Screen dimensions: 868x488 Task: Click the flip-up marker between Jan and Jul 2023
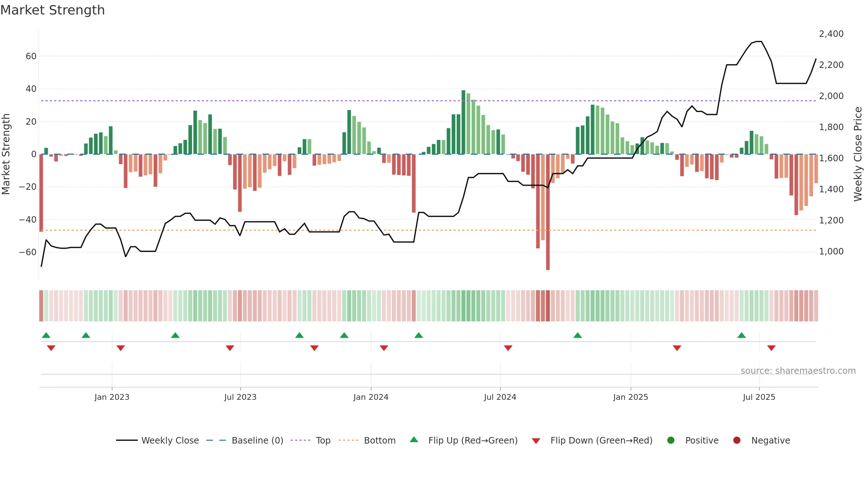[175, 335]
